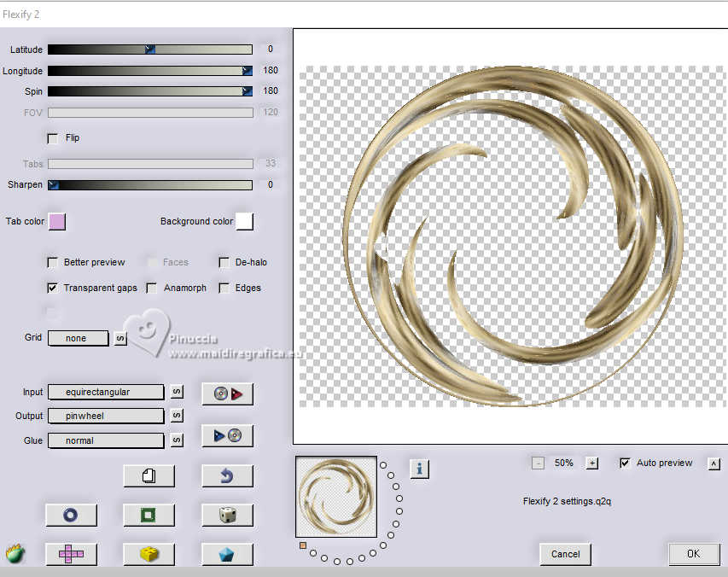Click the 'Flexify 2 settings.q2q' file name
The image size is (728, 577).
567,501
